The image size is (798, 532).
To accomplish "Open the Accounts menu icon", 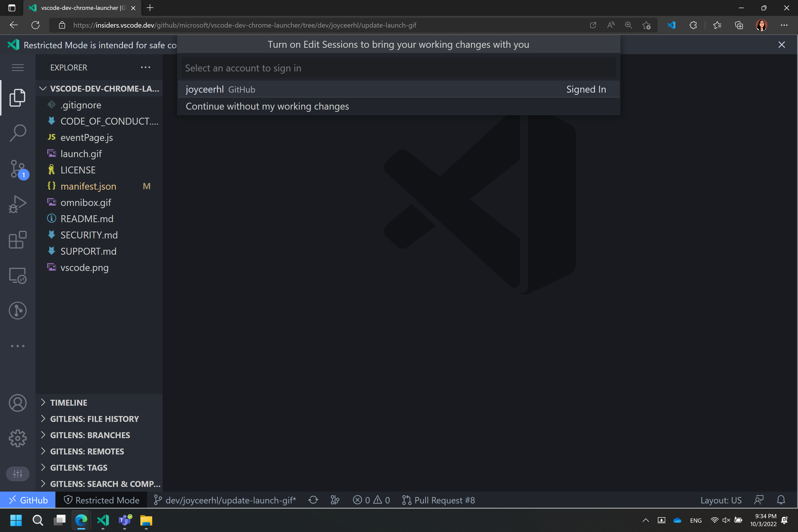I will tap(18, 403).
